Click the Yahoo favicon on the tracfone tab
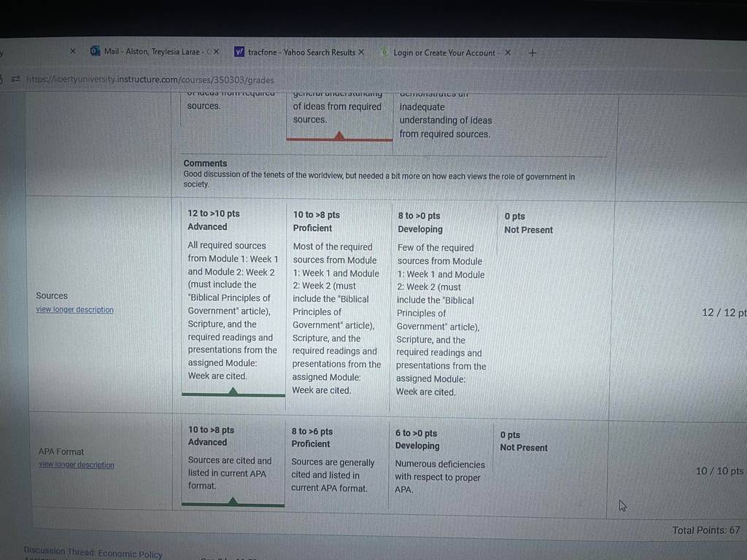The height and width of the screenshot is (560, 747). click(x=239, y=52)
